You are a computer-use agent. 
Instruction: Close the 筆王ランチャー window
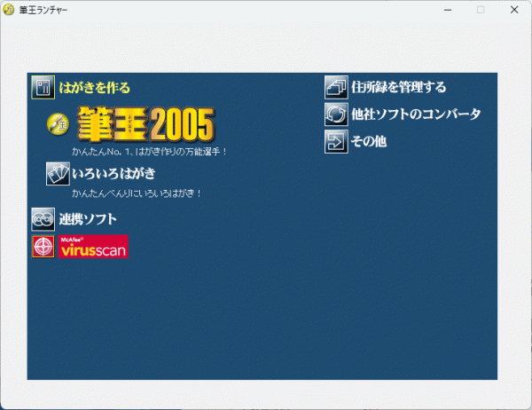coord(514,10)
